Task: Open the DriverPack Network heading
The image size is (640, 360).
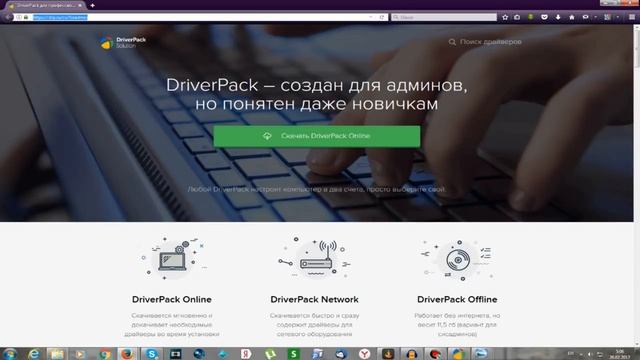Action: (314, 299)
